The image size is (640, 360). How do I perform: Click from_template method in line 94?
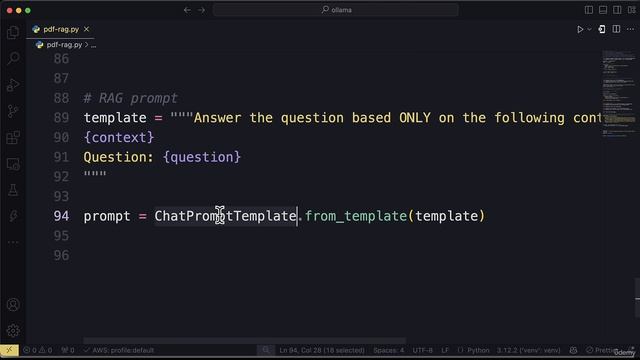(356, 216)
